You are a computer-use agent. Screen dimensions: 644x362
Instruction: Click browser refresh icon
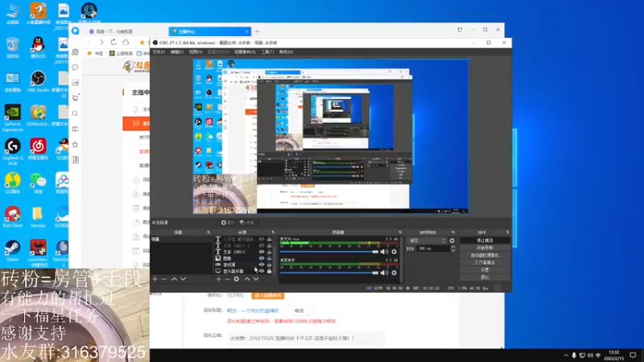point(114,42)
